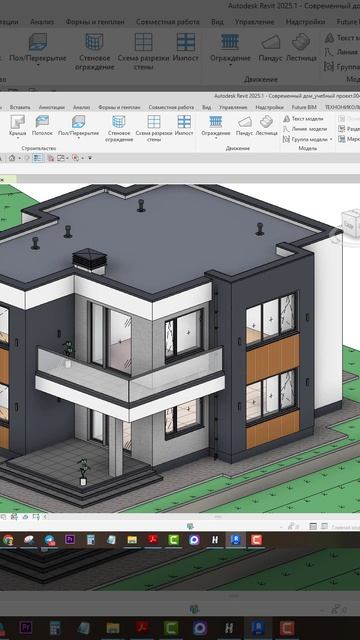Screen dimensions: 360x640
Task: Open the green Camtasia icon on the taskbar
Action: click(x=174, y=540)
